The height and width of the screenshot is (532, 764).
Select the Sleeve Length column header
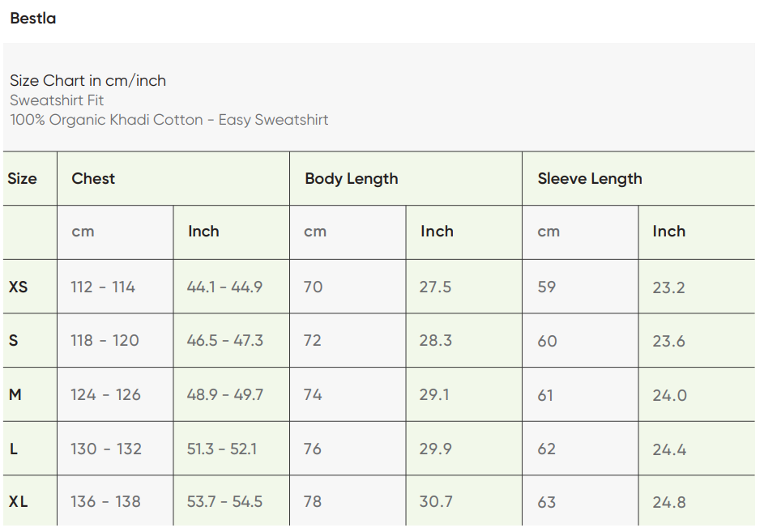(x=589, y=179)
